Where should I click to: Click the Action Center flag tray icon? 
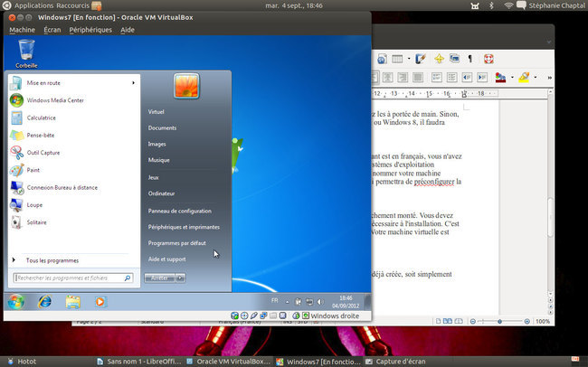pos(299,301)
